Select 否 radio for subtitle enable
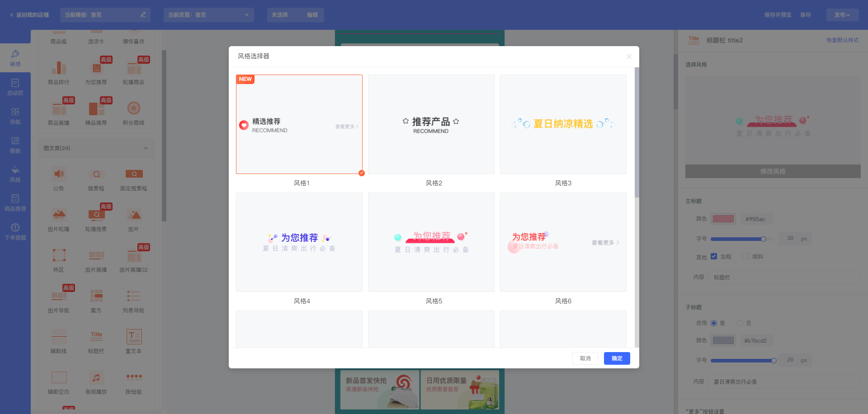The image size is (868, 414). (740, 323)
